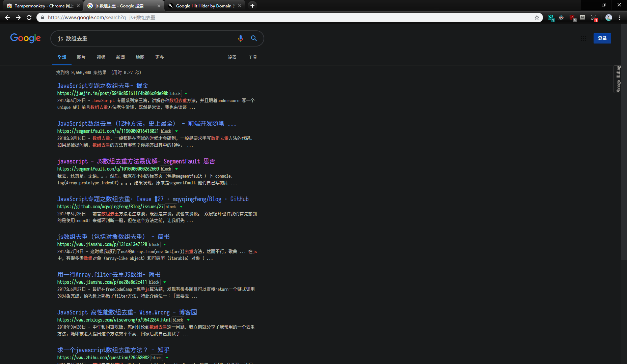
Task: Bookmark this page with the star icon
Action: pos(537,18)
